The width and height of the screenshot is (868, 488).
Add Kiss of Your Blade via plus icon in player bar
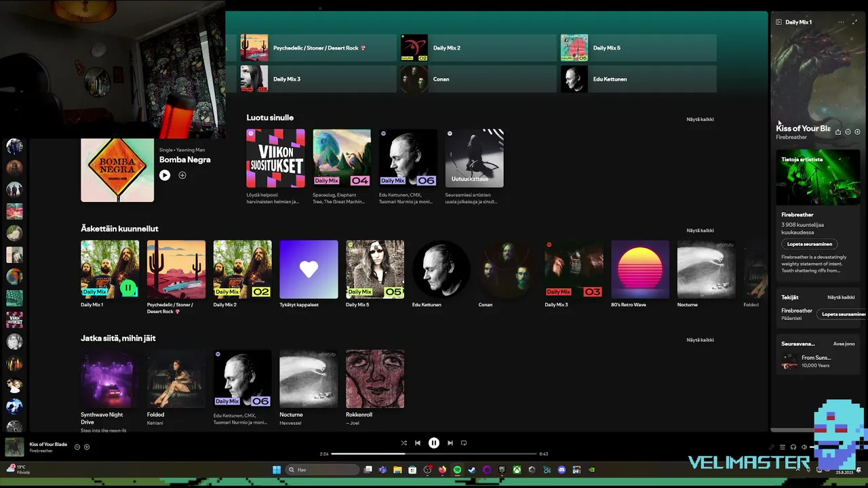click(x=87, y=447)
